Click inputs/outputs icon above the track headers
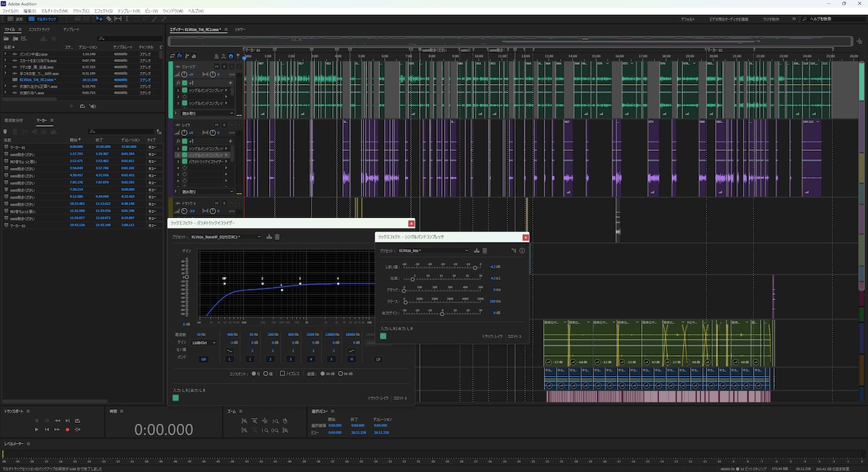 coord(172,56)
